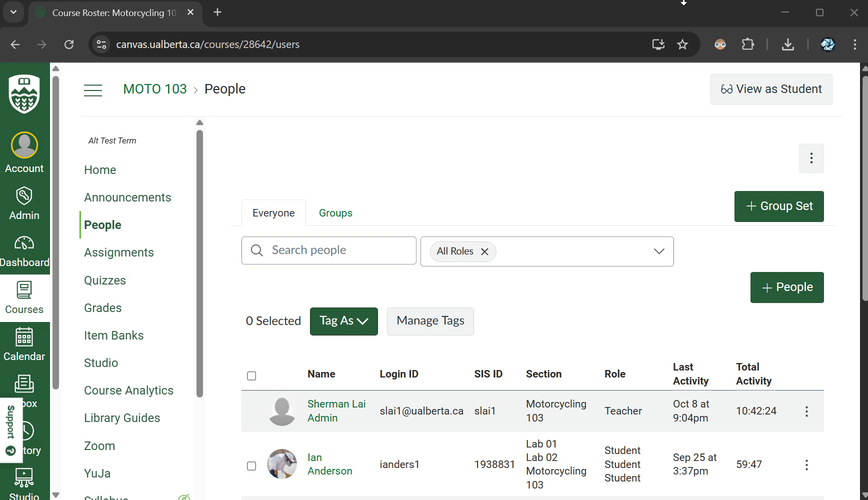The height and width of the screenshot is (500, 868).
Task: Click the hamburger course menu icon
Action: (x=93, y=90)
